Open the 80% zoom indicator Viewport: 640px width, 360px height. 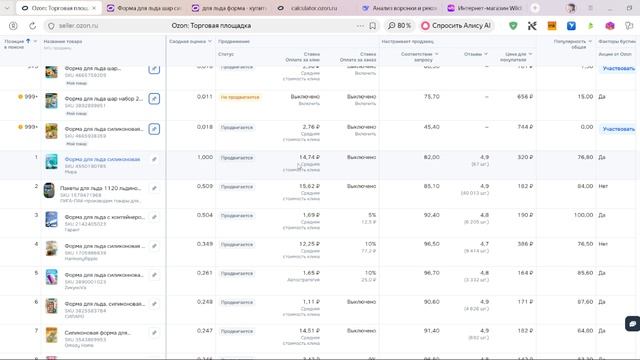(x=399, y=26)
